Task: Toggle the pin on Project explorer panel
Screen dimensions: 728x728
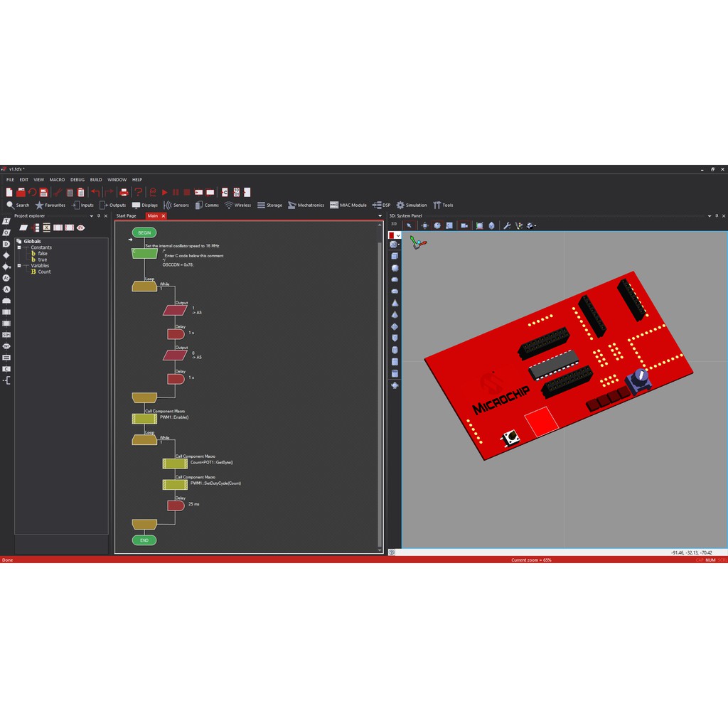Action: click(99, 215)
